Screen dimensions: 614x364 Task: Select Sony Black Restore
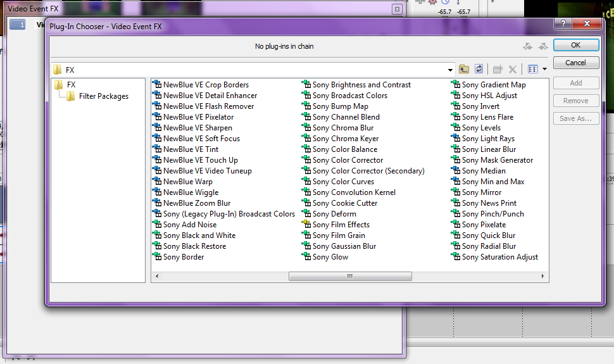190,246
